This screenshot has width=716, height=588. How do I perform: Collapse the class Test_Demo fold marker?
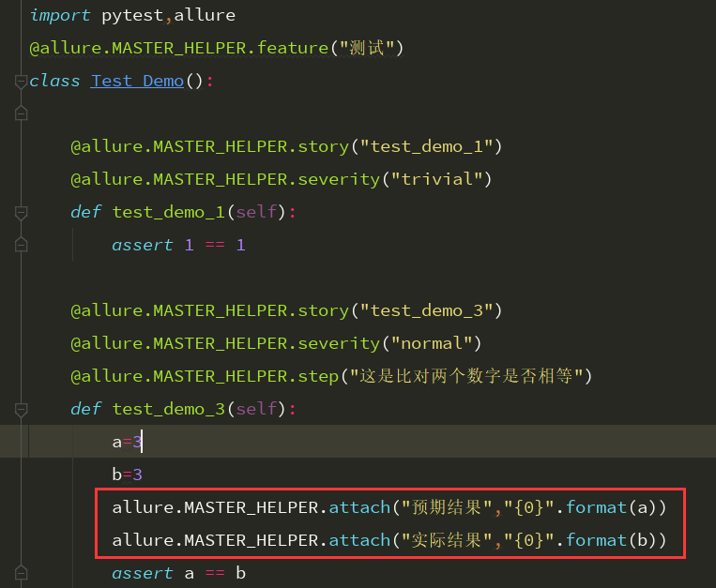tap(21, 82)
